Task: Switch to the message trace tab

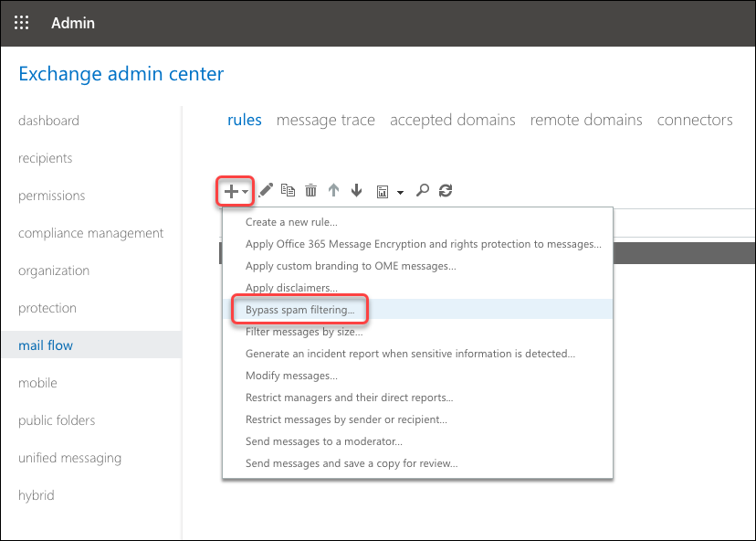Action: tap(325, 120)
